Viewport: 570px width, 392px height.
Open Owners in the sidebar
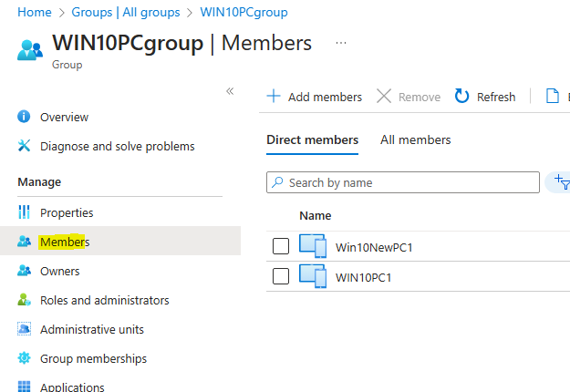(x=59, y=271)
